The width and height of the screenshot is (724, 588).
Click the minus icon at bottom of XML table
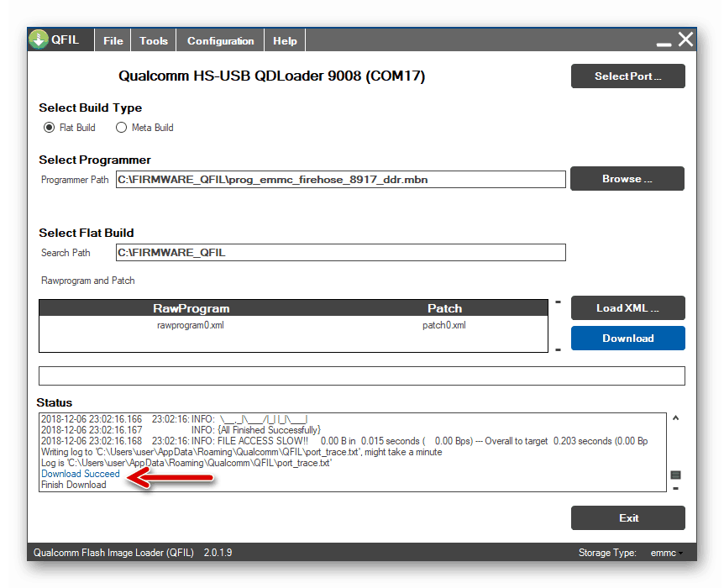[558, 349]
